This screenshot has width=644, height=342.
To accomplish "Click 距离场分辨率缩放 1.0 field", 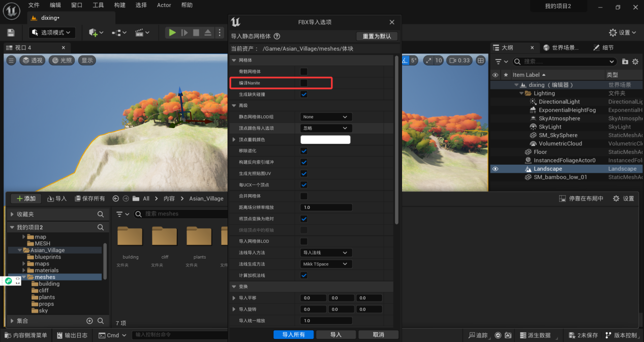I will pos(326,207).
